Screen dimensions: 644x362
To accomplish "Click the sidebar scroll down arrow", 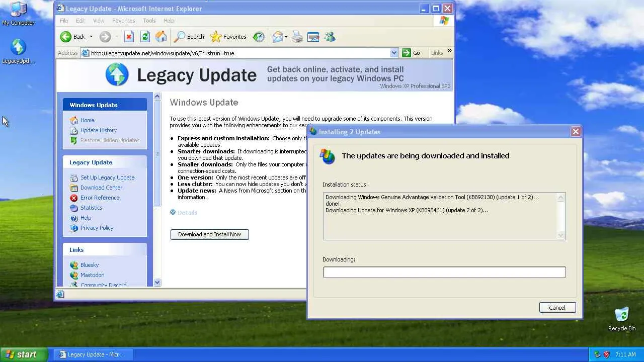I will click(x=157, y=283).
